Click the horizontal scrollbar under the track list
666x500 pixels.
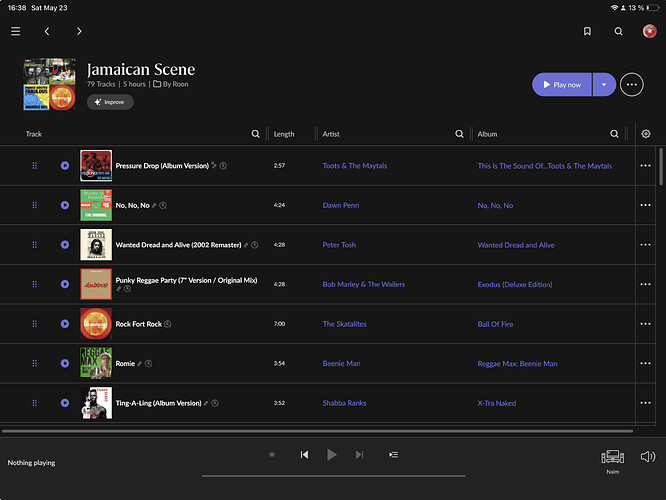pyautogui.click(x=317, y=431)
